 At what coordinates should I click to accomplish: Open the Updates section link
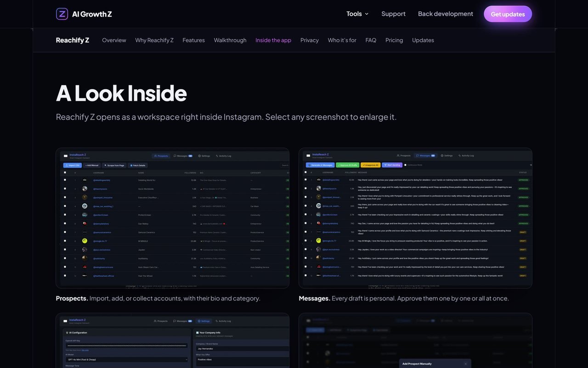[x=423, y=40]
